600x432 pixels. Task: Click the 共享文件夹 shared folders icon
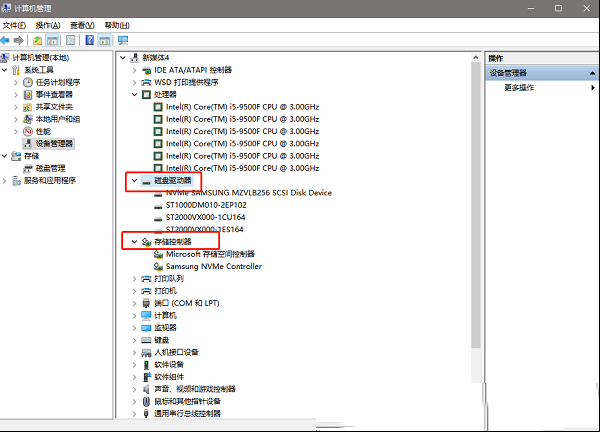(28, 107)
